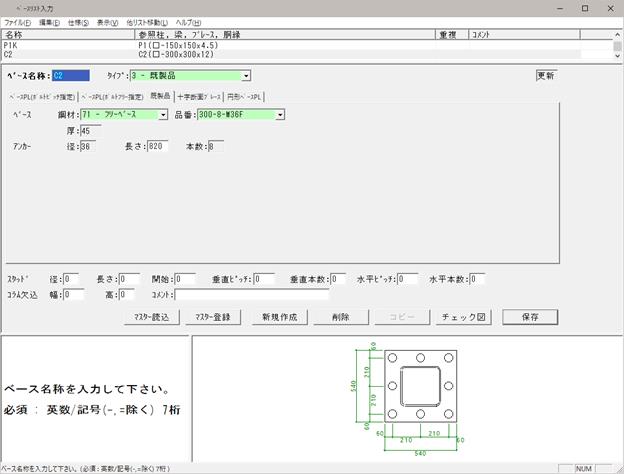This screenshot has width=624, height=474.
Task: Click list scrollbar up arrow
Action: click(x=617, y=35)
